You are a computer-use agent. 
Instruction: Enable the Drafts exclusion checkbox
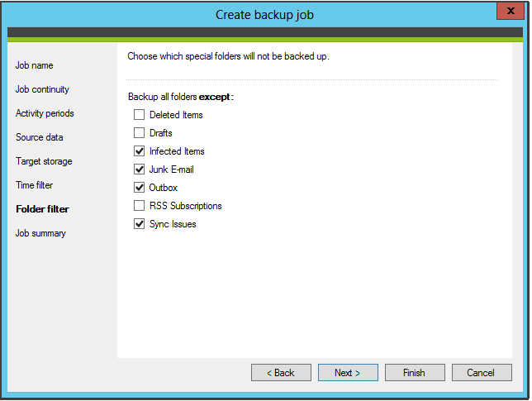pyautogui.click(x=139, y=133)
